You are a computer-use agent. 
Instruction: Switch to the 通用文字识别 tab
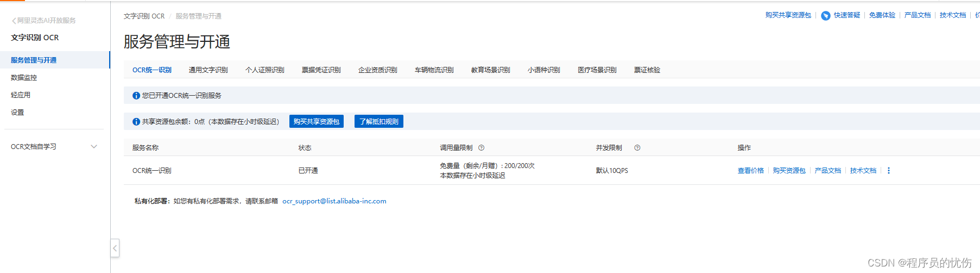(x=208, y=70)
